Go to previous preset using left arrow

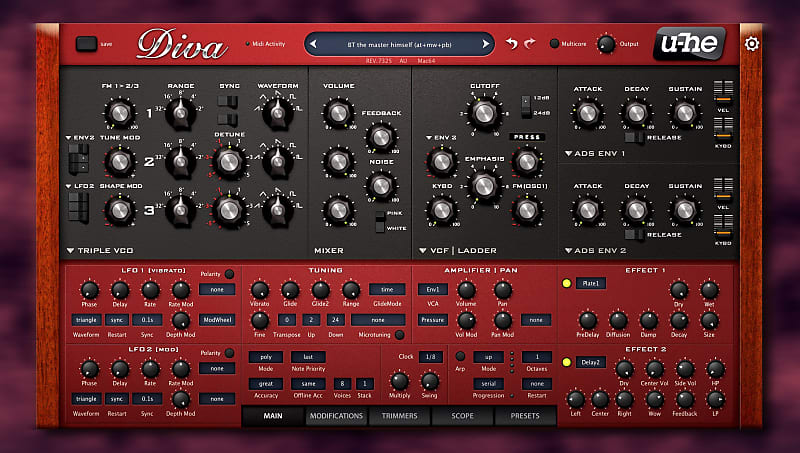[x=315, y=43]
